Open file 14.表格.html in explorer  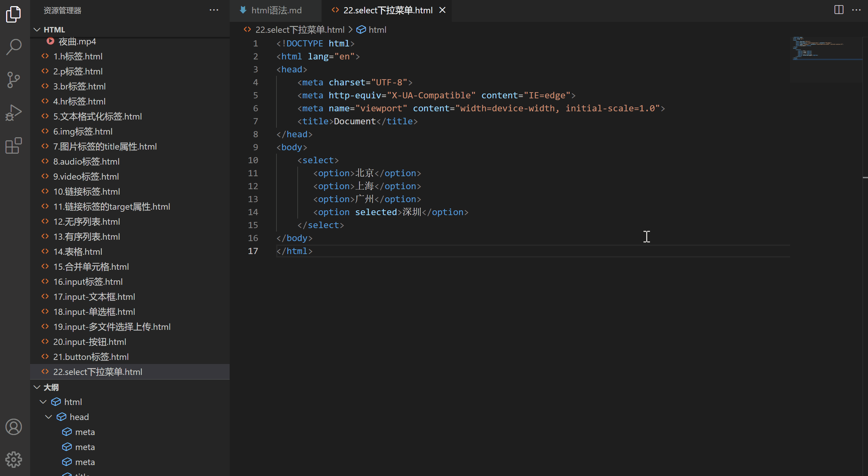click(x=78, y=251)
